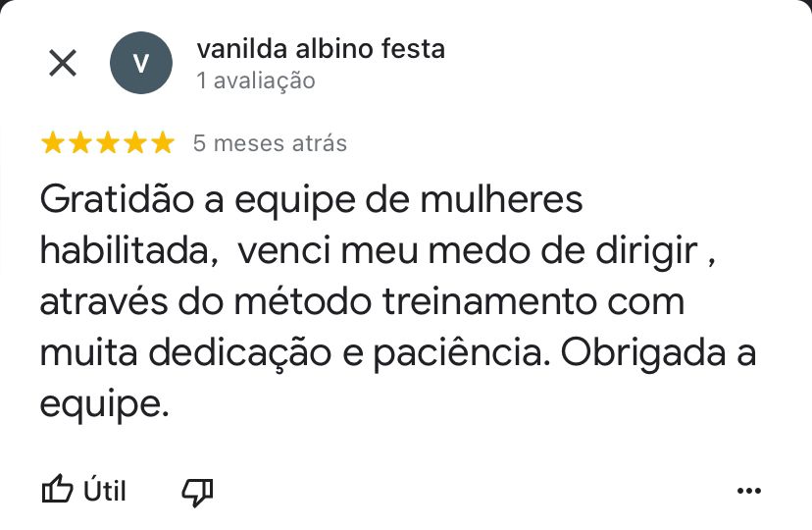This screenshot has width=812, height=530.
Task: Dislike the review with thumbs-down icon
Action: (197, 490)
